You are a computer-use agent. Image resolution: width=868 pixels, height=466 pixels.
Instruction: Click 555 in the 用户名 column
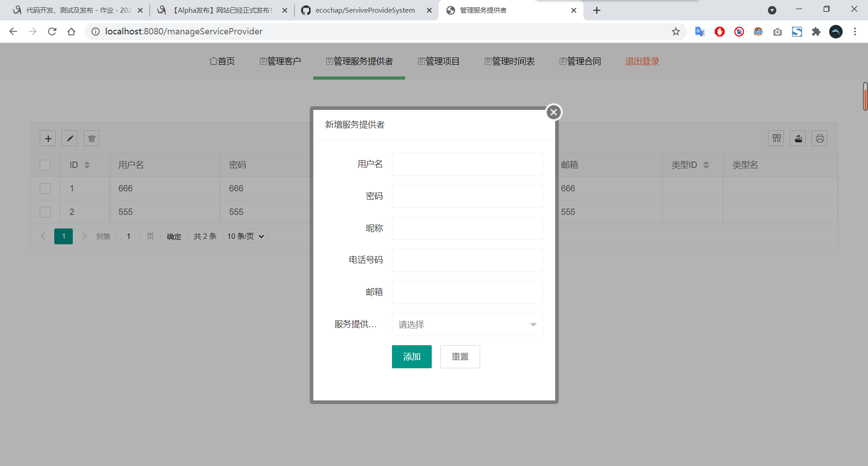[x=125, y=212]
